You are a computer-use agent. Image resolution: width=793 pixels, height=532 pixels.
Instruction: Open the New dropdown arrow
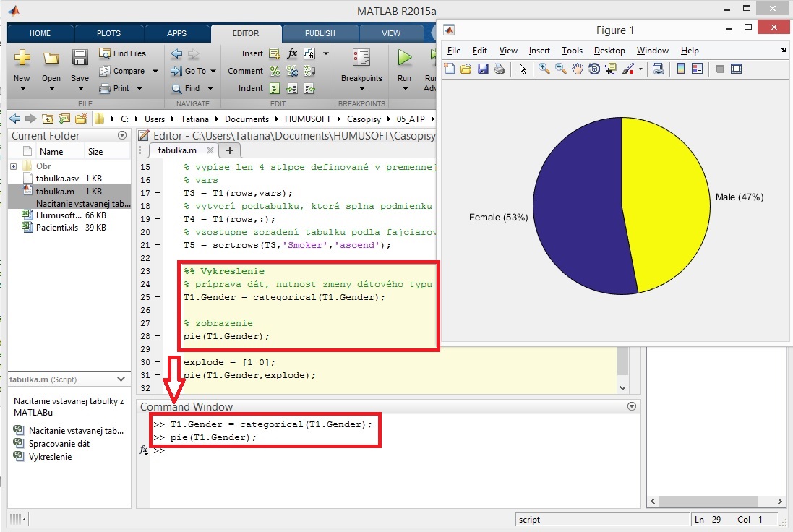(22, 89)
